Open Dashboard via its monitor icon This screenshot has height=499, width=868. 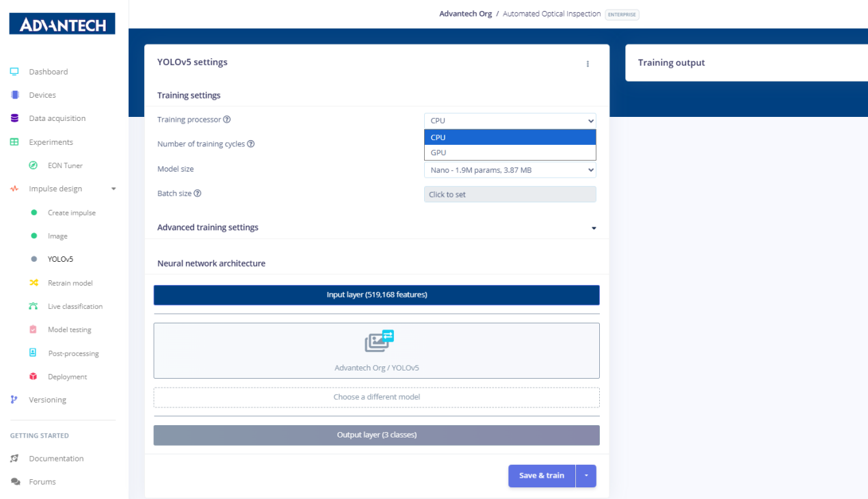pyautogui.click(x=14, y=72)
